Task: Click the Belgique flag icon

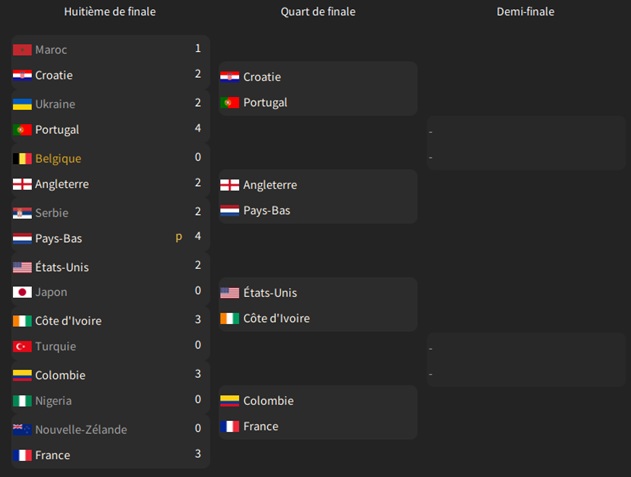Action: coord(22,159)
